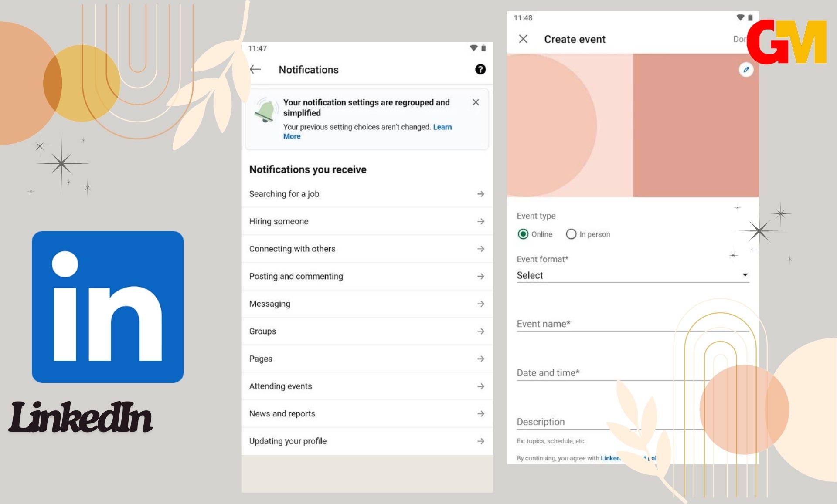Viewport: 837px width, 504px height.
Task: Open Searching for a job notifications
Action: [x=367, y=194]
